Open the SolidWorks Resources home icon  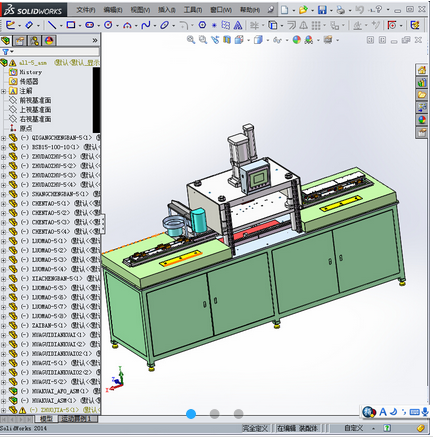(x=422, y=70)
